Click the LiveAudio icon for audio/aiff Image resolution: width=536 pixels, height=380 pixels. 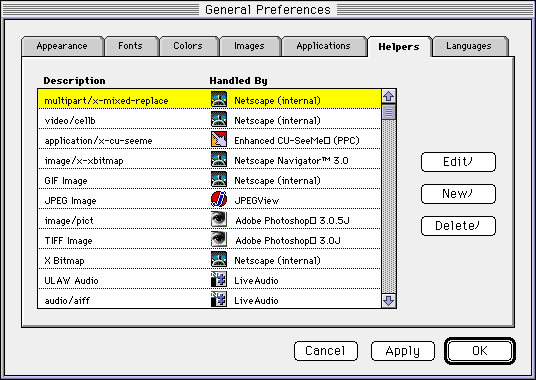pos(219,299)
